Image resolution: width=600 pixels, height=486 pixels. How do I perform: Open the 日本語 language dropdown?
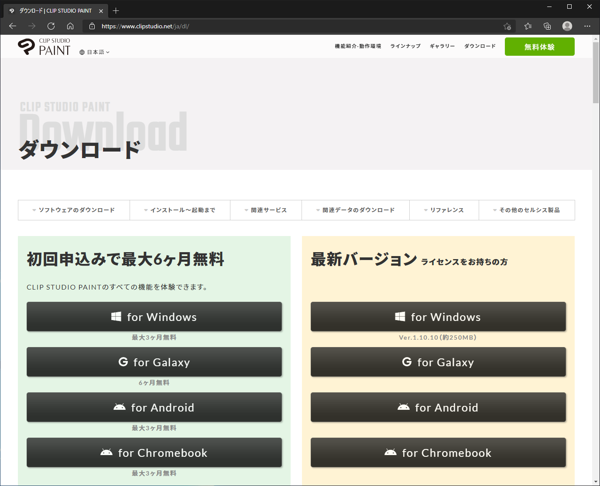click(95, 52)
